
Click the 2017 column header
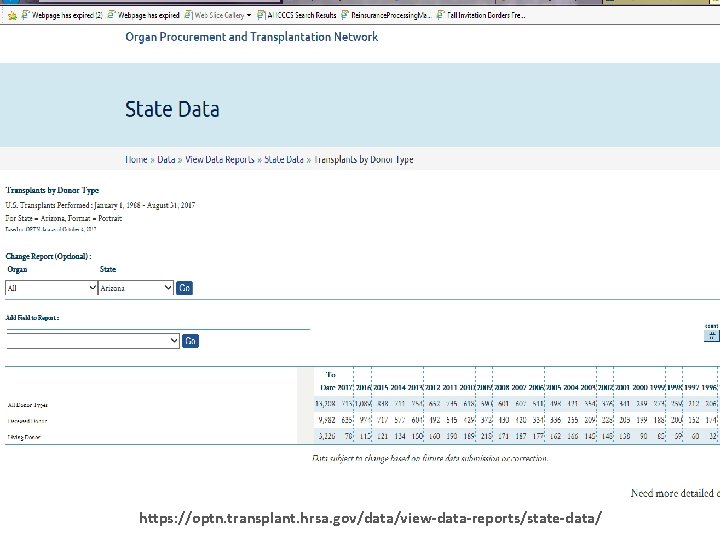click(x=345, y=388)
